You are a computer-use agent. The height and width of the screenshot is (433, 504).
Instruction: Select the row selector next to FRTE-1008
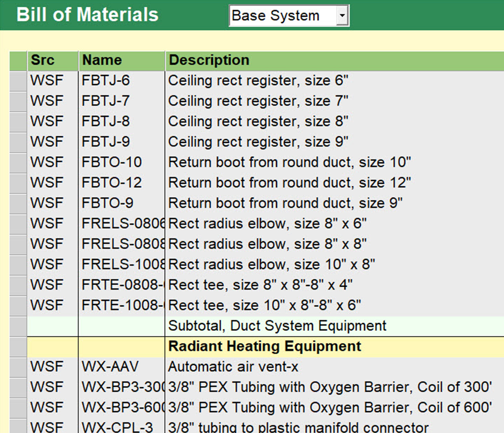18,305
